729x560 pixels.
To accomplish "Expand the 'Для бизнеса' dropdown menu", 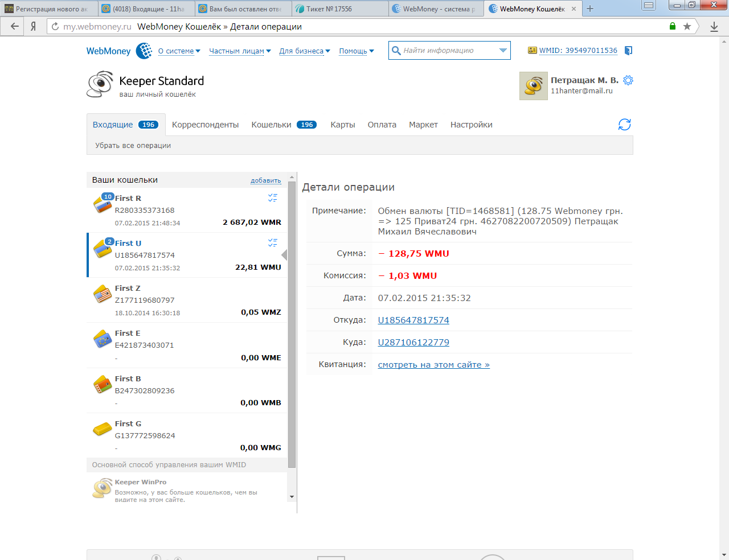I will 305,51.
